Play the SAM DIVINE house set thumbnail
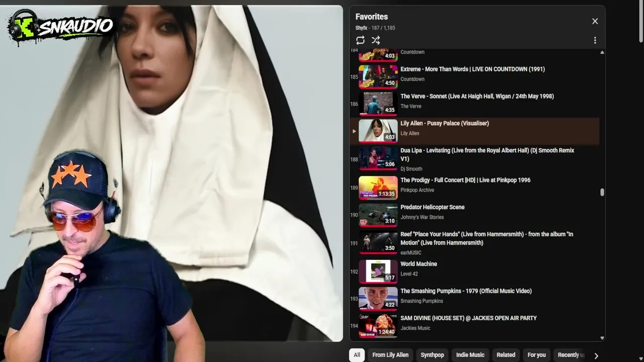The width and height of the screenshot is (644, 362). pyautogui.click(x=378, y=326)
